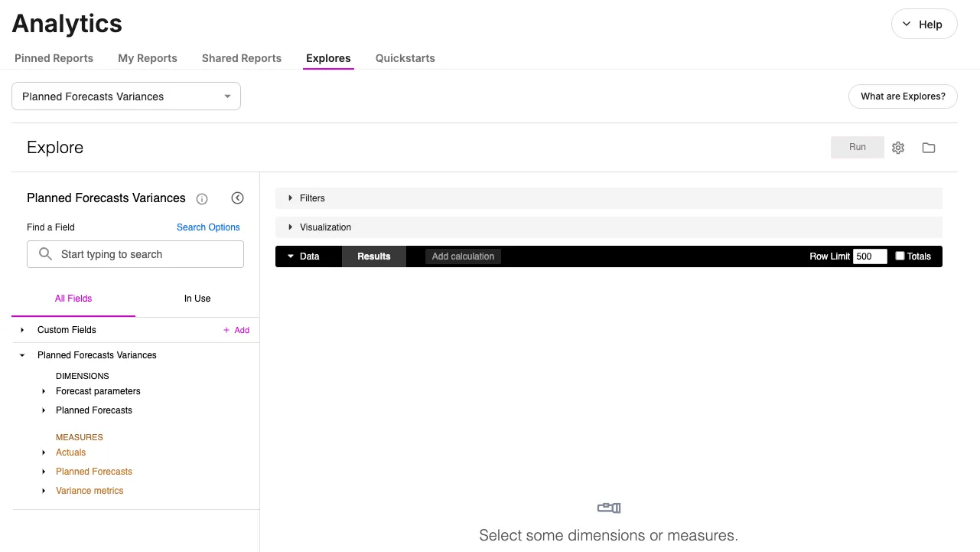Select the Results tab
Viewport: 980px width, 552px height.
point(374,256)
